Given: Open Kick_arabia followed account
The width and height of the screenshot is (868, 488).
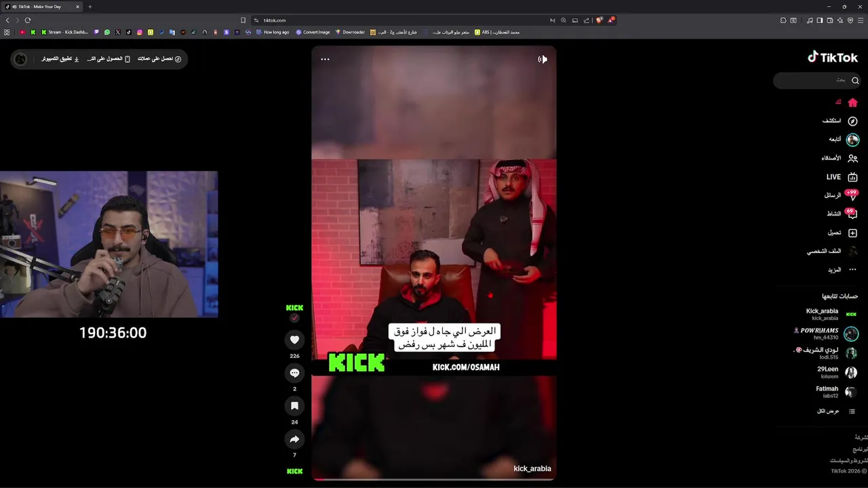Looking at the screenshot, I should [831, 314].
